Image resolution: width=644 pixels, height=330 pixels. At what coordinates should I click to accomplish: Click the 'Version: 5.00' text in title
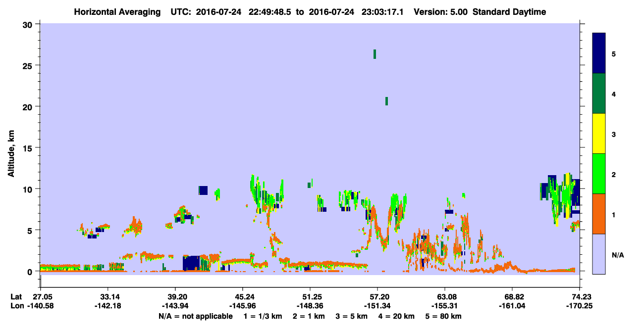(440, 12)
